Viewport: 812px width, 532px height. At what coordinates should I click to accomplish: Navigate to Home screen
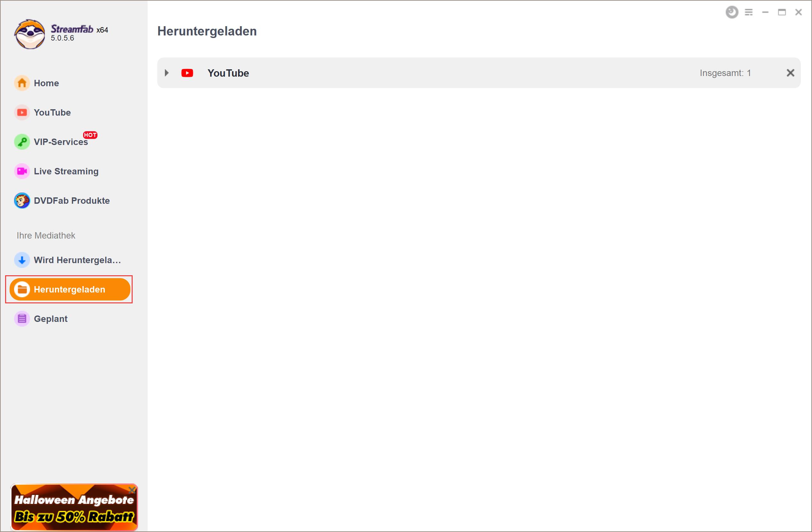pos(46,82)
